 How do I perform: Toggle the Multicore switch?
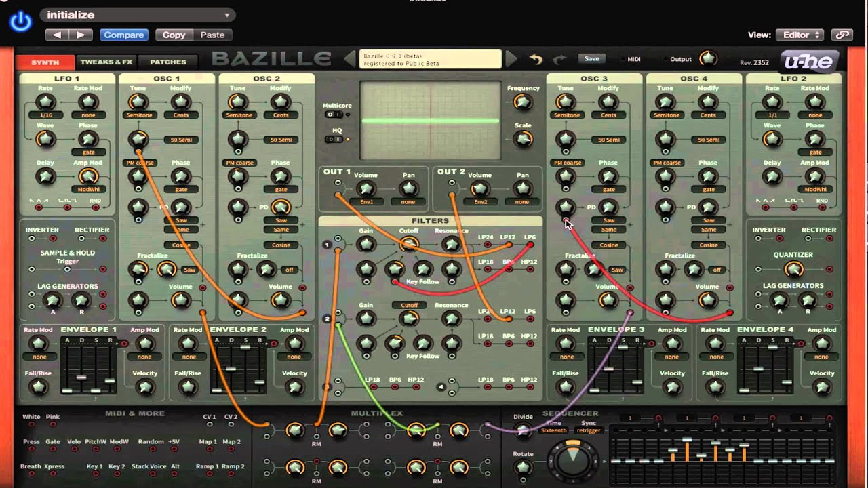coord(335,114)
